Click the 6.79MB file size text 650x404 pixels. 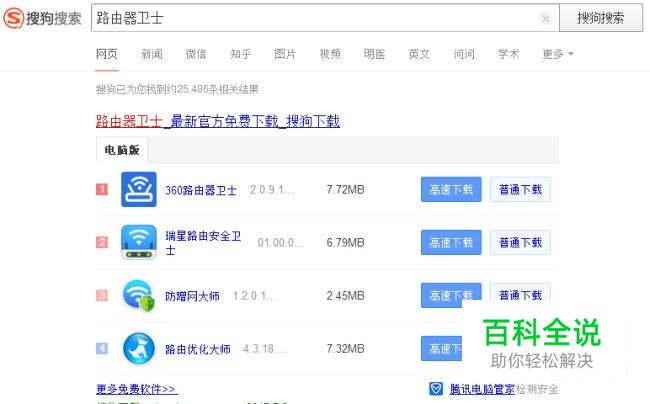tap(345, 243)
